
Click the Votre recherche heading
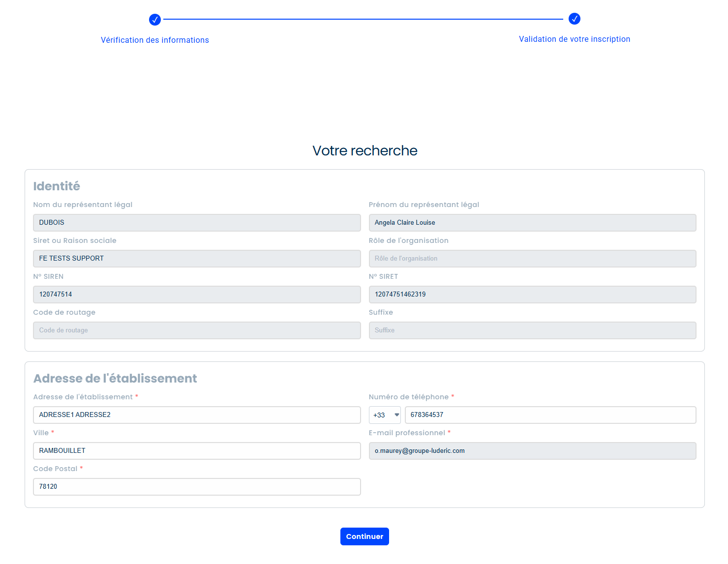[365, 150]
